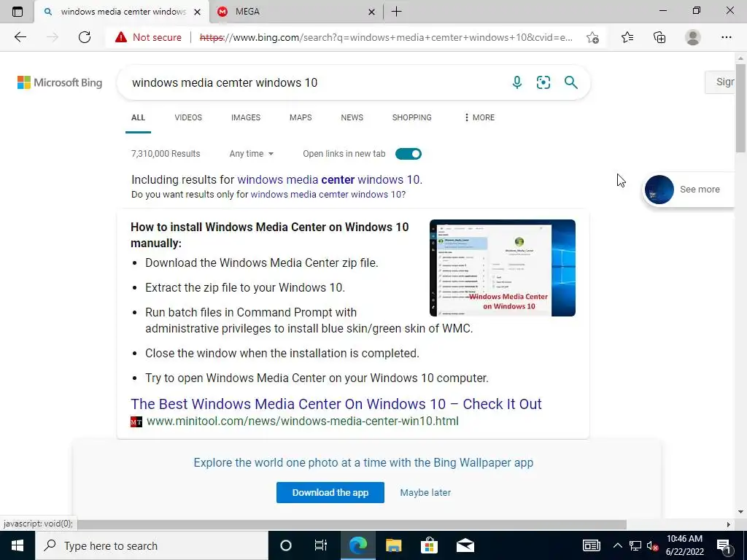Click Download the app button

click(x=330, y=492)
